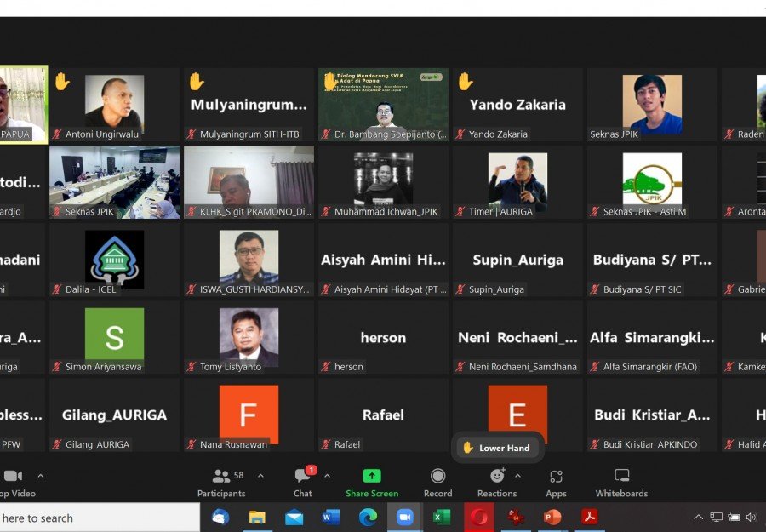
Task: Select the Yando Zakaria participant tile
Action: [517, 105]
